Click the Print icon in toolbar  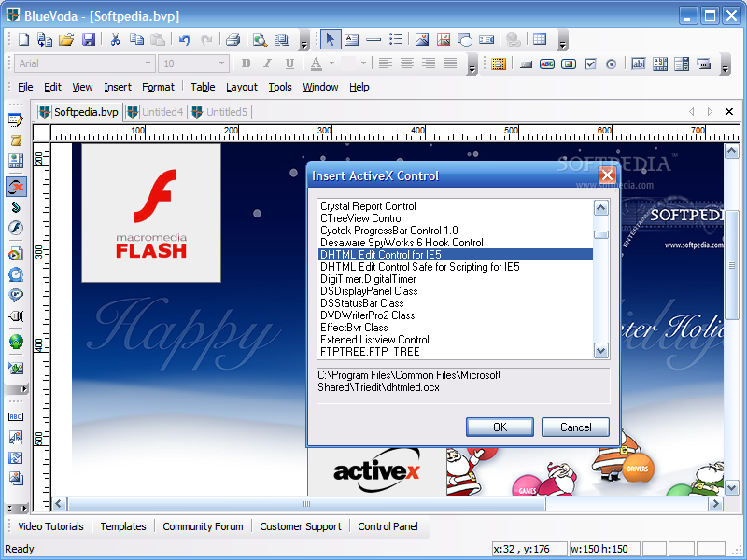click(233, 39)
